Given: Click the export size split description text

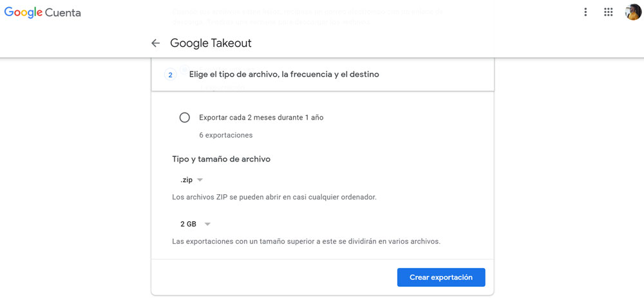Looking at the screenshot, I should click(306, 241).
